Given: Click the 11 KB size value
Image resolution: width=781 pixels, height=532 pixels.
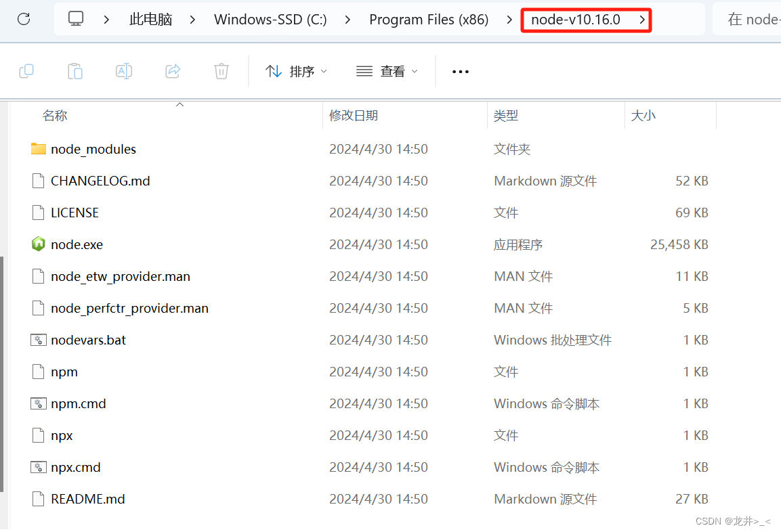Looking at the screenshot, I should click(692, 277).
